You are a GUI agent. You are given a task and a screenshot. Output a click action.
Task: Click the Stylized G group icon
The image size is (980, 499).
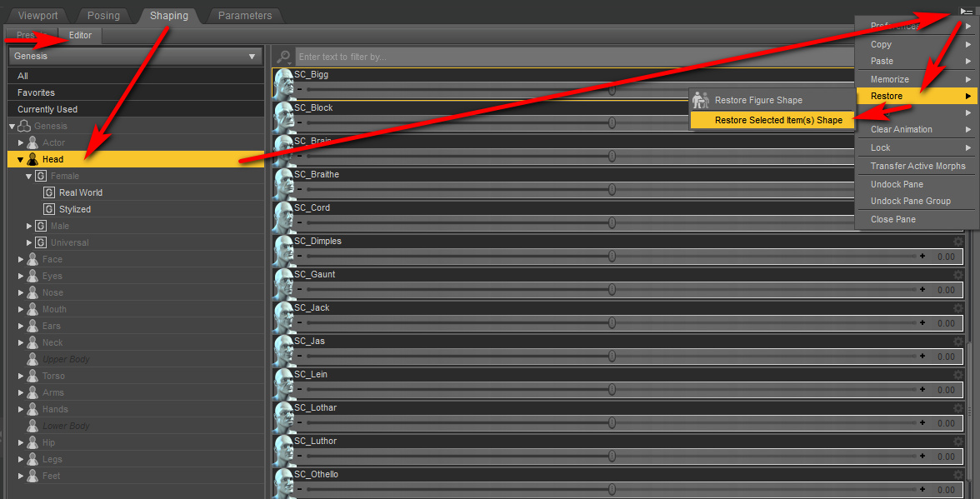[50, 209]
